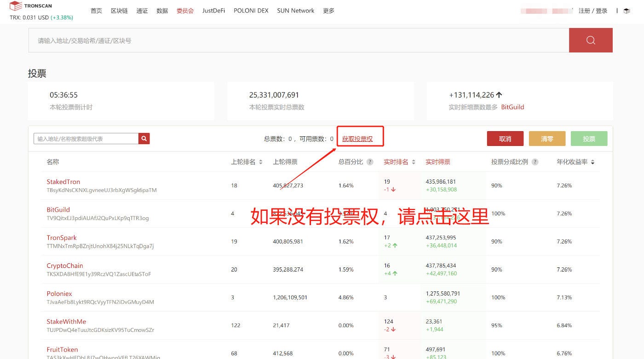Sort by 实时排名 column arrows
The image size is (644, 359).
tap(414, 162)
